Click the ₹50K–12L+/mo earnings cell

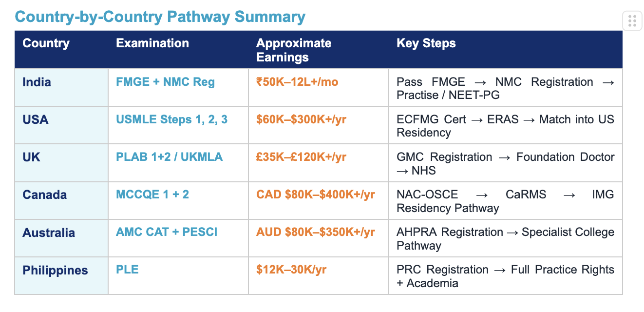[x=297, y=82]
